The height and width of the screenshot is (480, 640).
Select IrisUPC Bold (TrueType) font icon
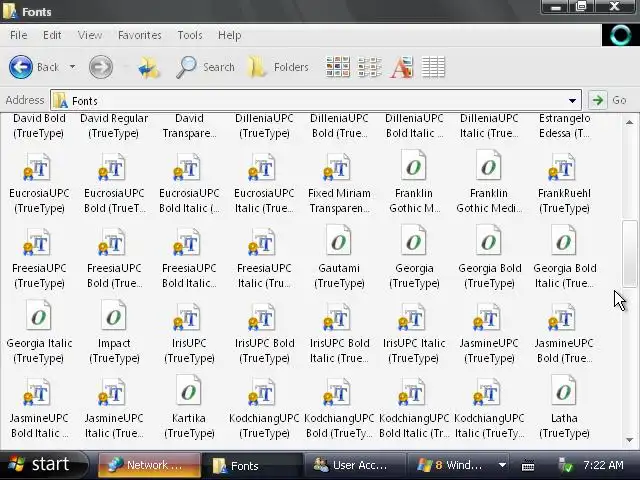[x=262, y=317]
